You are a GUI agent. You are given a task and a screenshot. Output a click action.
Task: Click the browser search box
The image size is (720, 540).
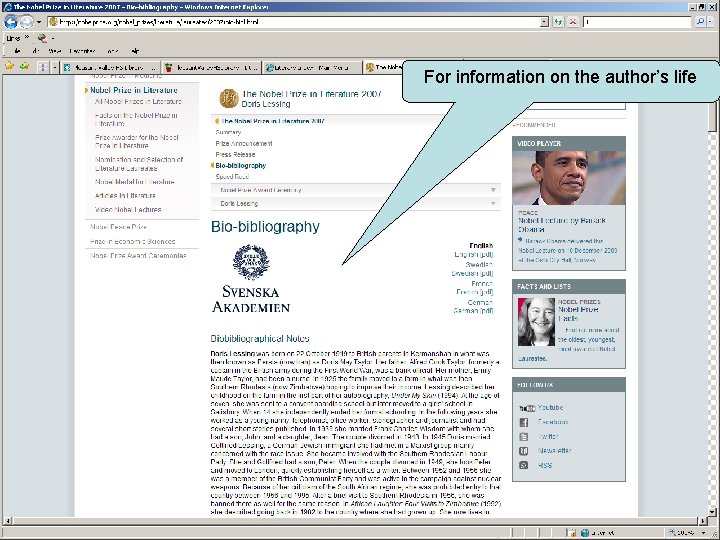(x=636, y=22)
